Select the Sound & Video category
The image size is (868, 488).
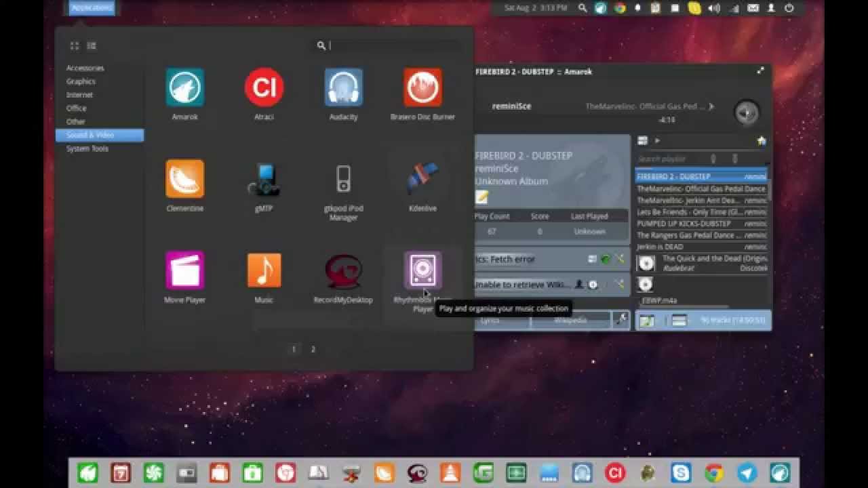[x=100, y=135]
